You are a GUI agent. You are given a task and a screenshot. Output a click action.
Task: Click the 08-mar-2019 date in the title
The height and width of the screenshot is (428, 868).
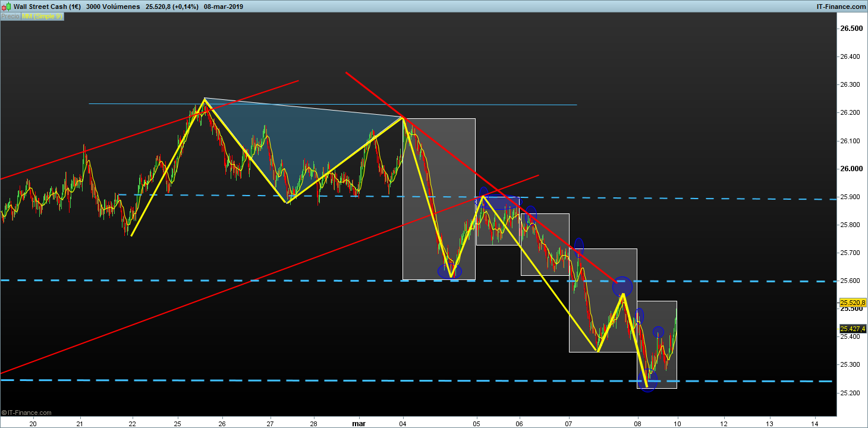pyautogui.click(x=224, y=7)
